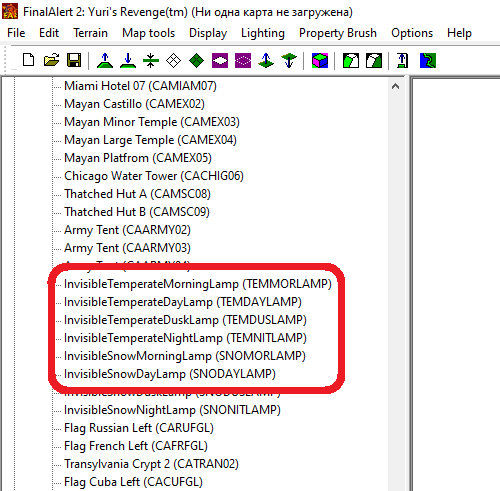Open the Lighting menu
Image resolution: width=500 pixels, height=491 pixels.
[x=263, y=33]
